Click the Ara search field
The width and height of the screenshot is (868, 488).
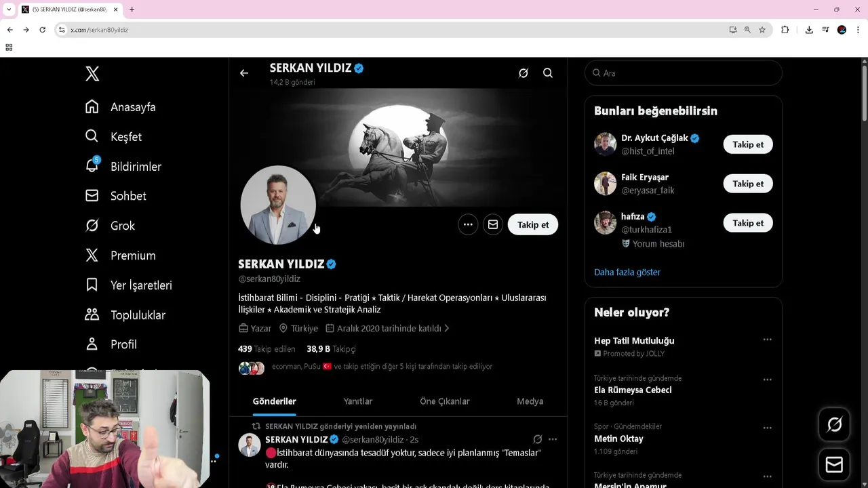684,73
